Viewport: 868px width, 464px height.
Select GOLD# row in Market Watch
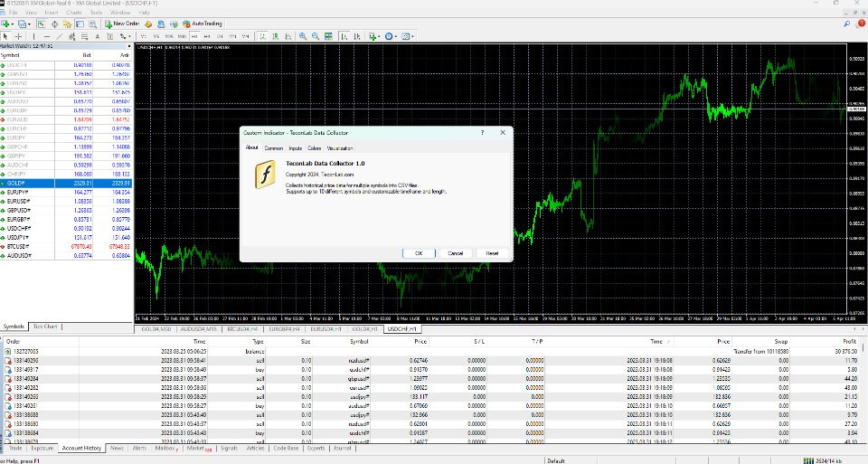[66, 184]
